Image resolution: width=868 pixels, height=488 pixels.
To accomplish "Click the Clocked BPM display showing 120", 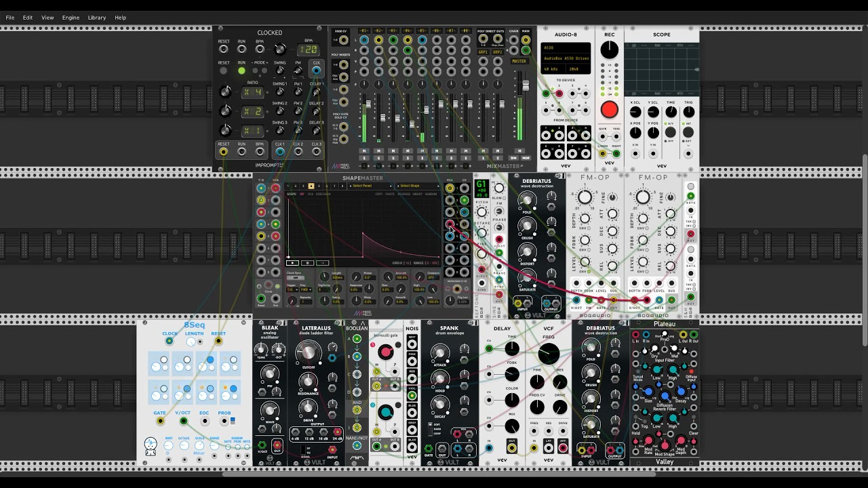I will tap(309, 50).
